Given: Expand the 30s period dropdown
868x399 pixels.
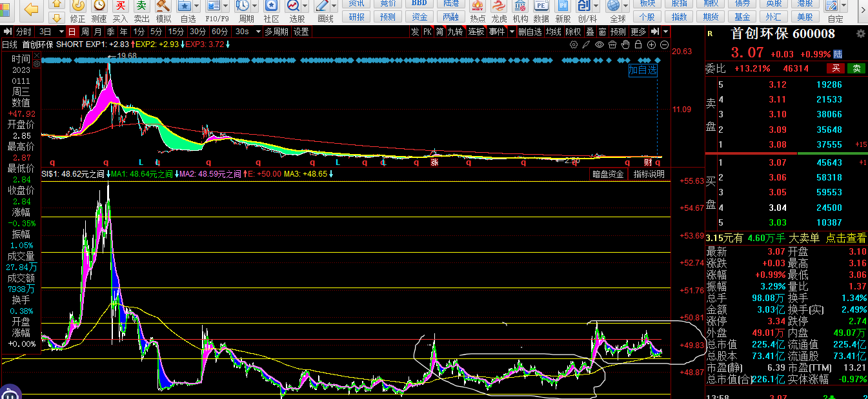Looking at the screenshot, I should click(x=258, y=32).
